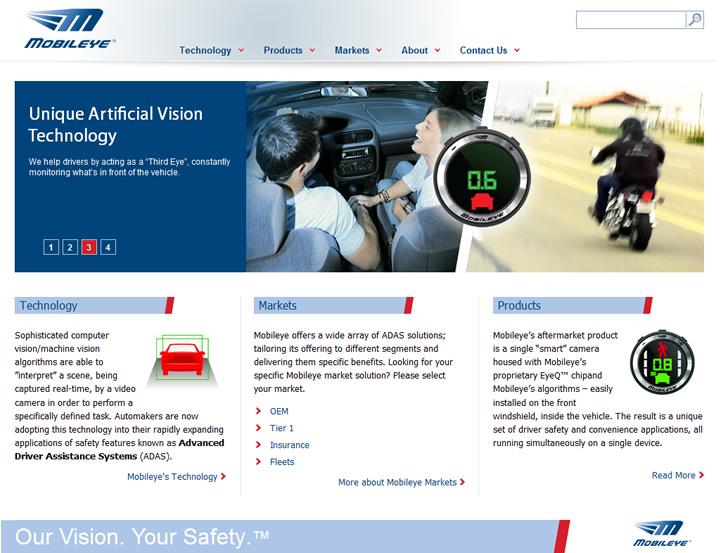
Task: Click the search magnifier icon
Action: [695, 20]
